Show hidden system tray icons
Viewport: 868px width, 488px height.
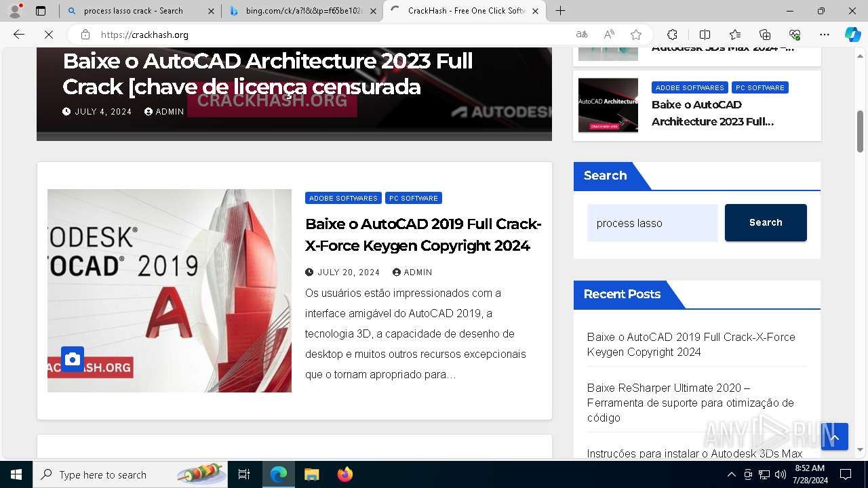click(x=731, y=474)
